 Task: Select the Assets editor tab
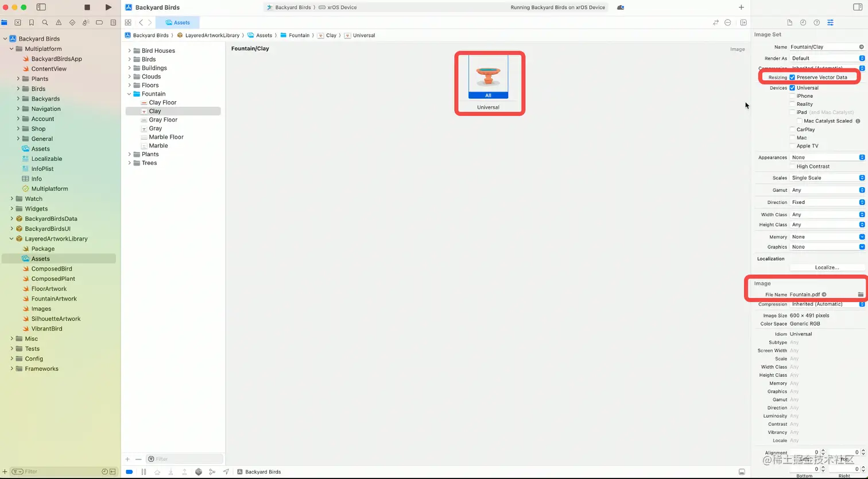177,22
